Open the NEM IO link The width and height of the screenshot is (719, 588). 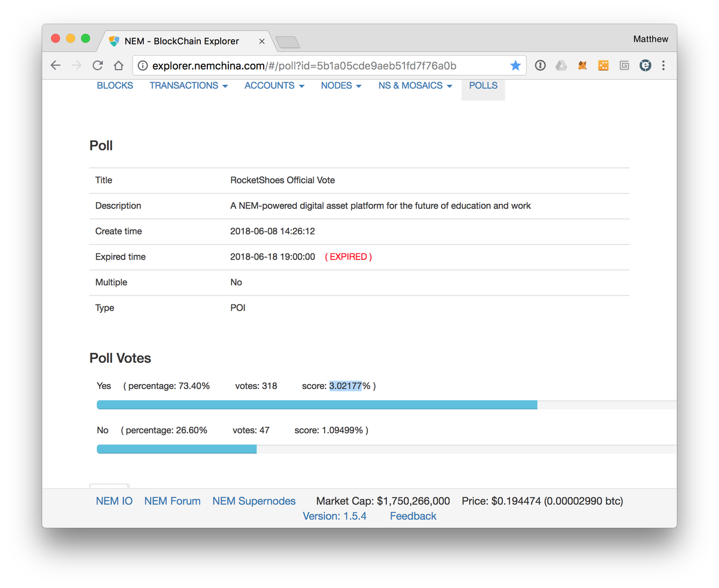[x=114, y=501]
